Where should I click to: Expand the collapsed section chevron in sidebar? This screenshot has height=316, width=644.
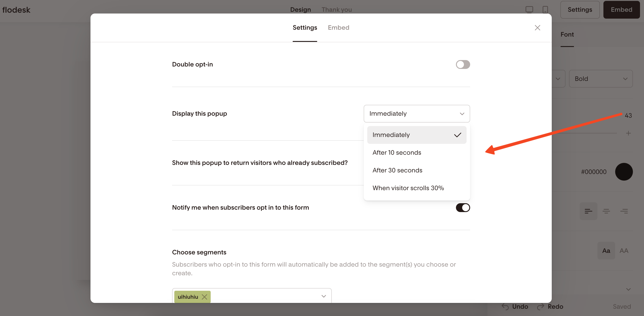coord(628,289)
